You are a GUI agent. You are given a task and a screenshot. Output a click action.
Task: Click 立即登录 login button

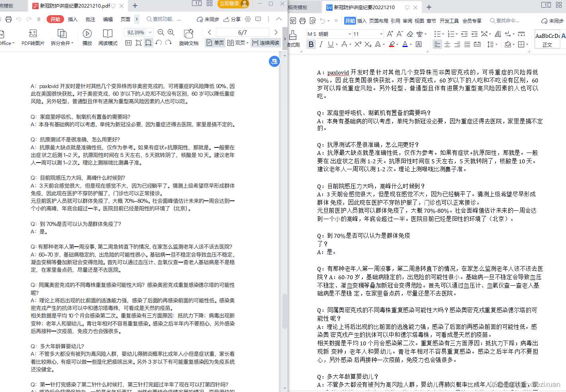click(x=234, y=4)
